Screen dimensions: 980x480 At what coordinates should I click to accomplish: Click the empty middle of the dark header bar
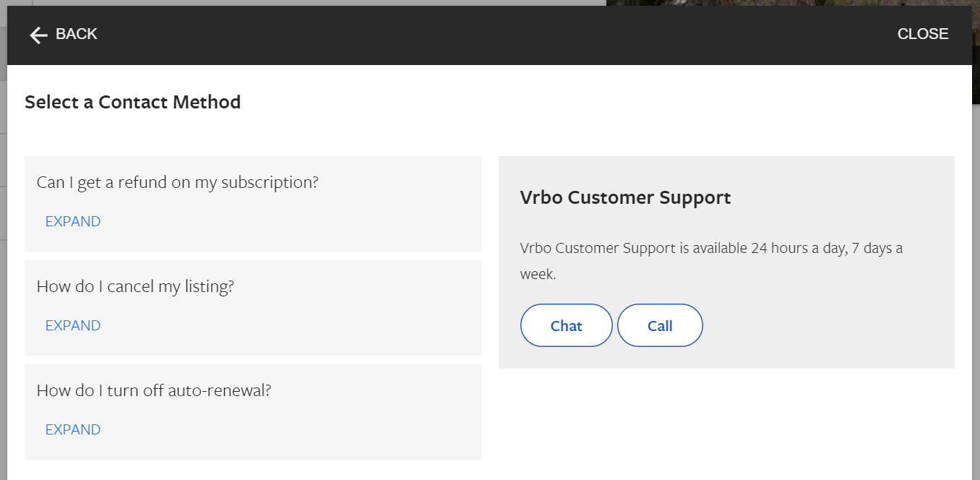coord(491,35)
